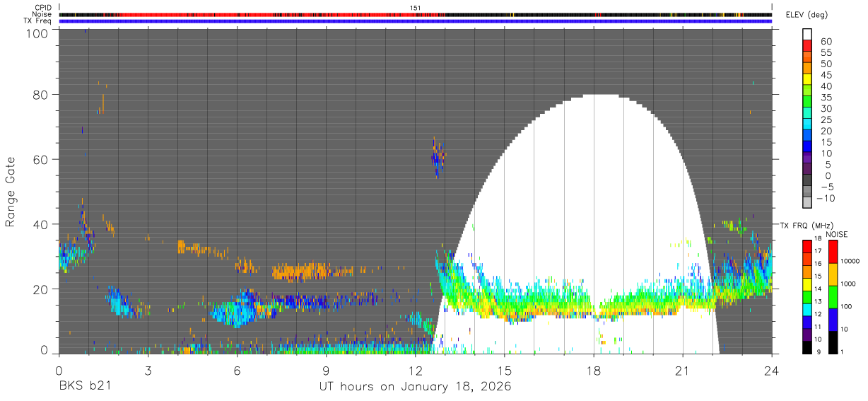Click the 55 label on the ELEV colorbar
Image resolution: width=868 pixels, height=401 pixels.
826,52
